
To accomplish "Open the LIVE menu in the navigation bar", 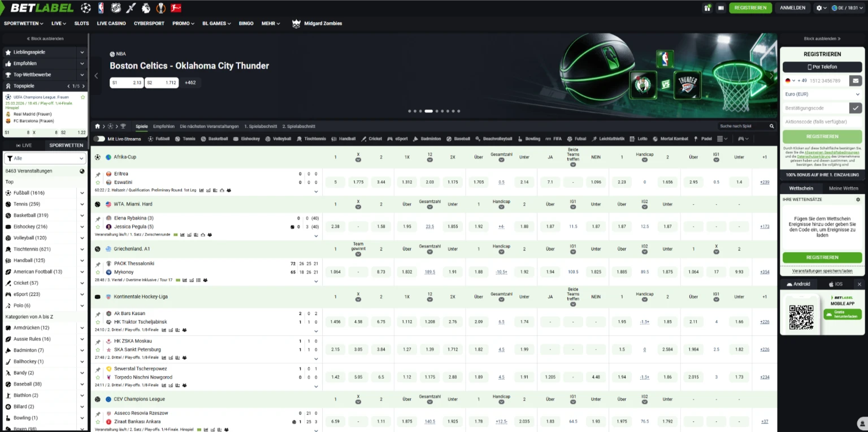I will (x=58, y=23).
